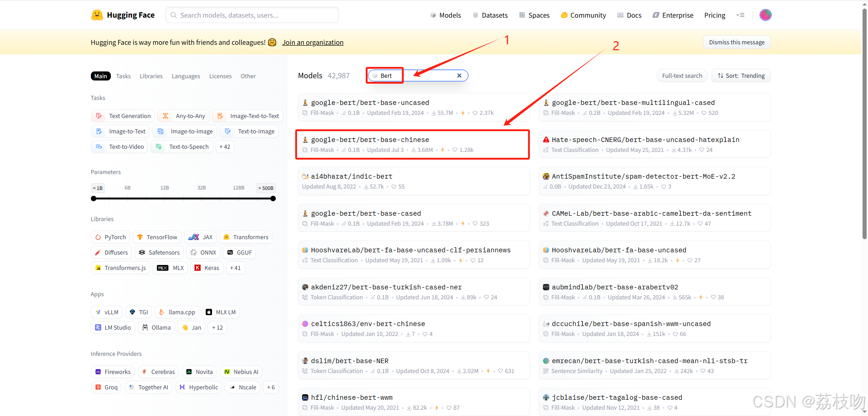Open google-bert/bert-base-chinese model card

(x=413, y=144)
